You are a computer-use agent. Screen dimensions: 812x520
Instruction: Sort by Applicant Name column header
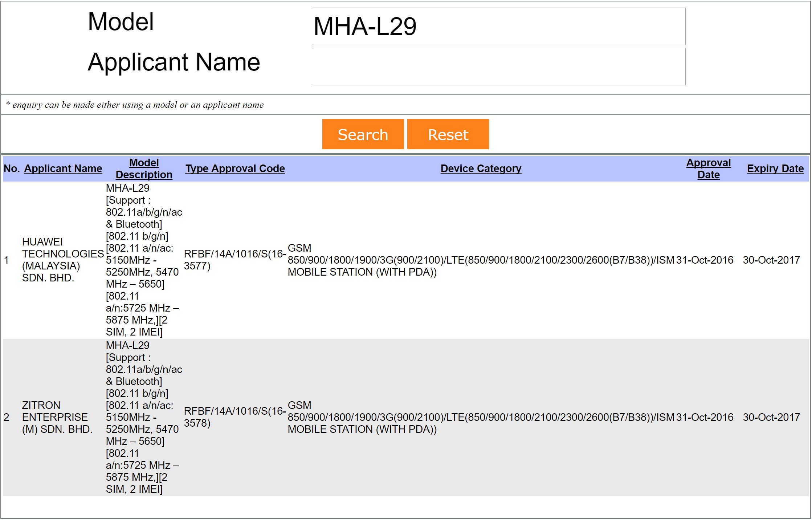point(63,168)
